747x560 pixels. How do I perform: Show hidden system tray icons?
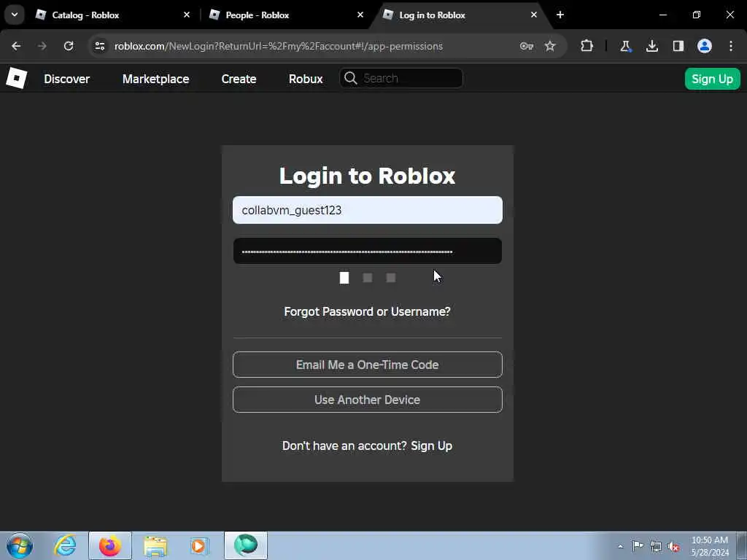coord(620,546)
